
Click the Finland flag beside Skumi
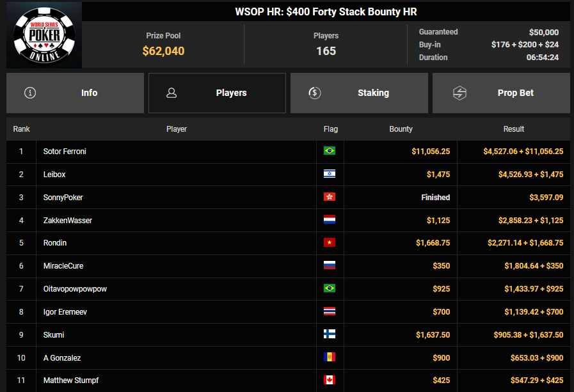330,335
